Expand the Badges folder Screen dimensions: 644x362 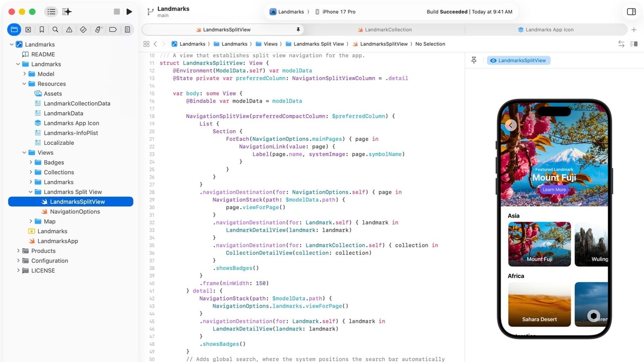click(x=31, y=162)
